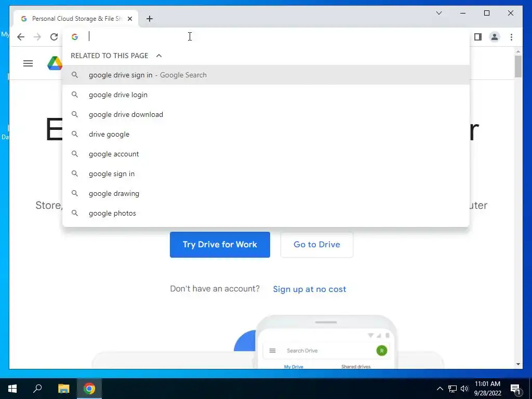
Task: Click the taskbar clock showing 11:01 AM
Action: pos(487,389)
